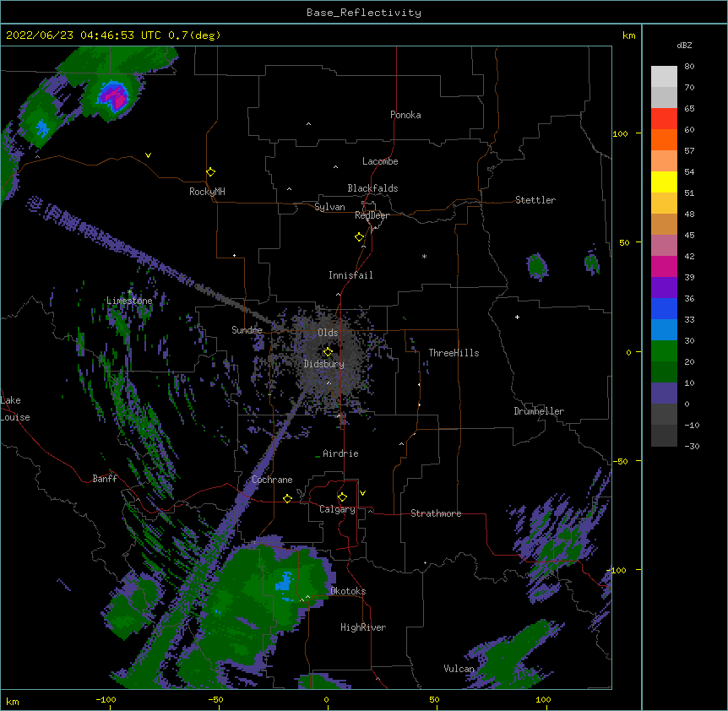
Task: Select the light blue 30-33 dBZ legend swatch
Action: pos(664,330)
